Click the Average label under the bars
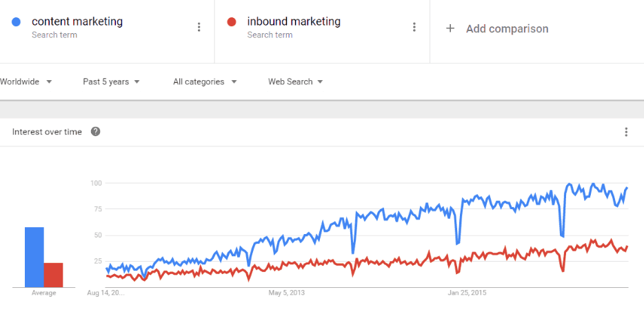The width and height of the screenshot is (644, 310). tap(44, 293)
